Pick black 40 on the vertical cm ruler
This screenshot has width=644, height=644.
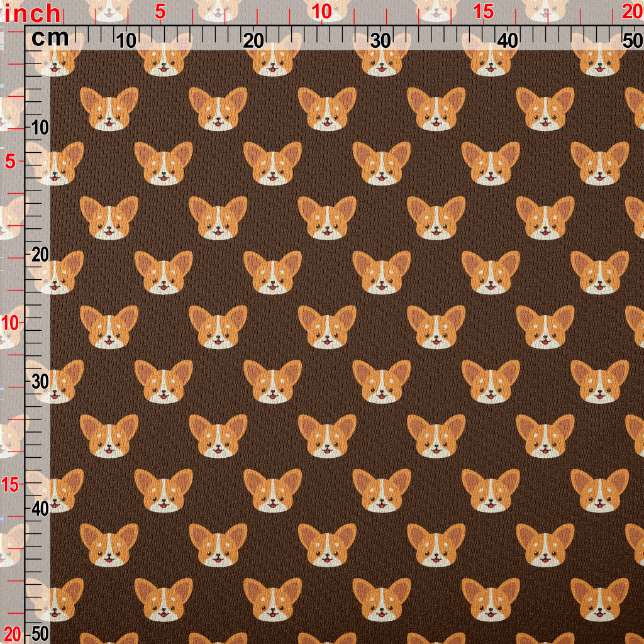[40, 509]
